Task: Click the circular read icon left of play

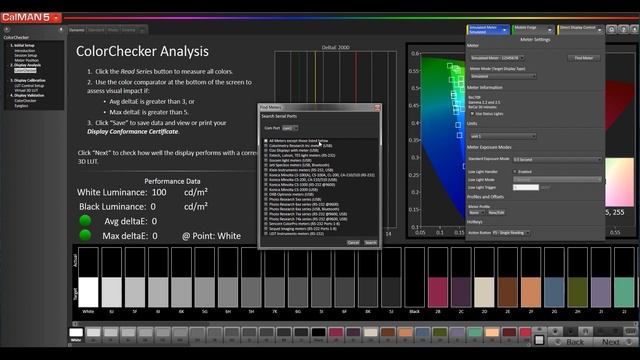Action: (x=555, y=331)
